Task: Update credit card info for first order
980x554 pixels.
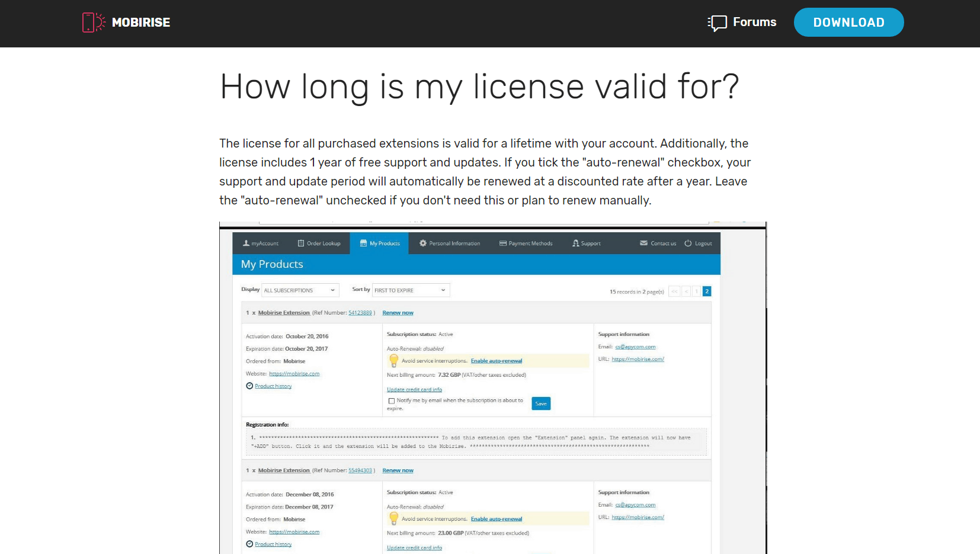Action: click(414, 390)
